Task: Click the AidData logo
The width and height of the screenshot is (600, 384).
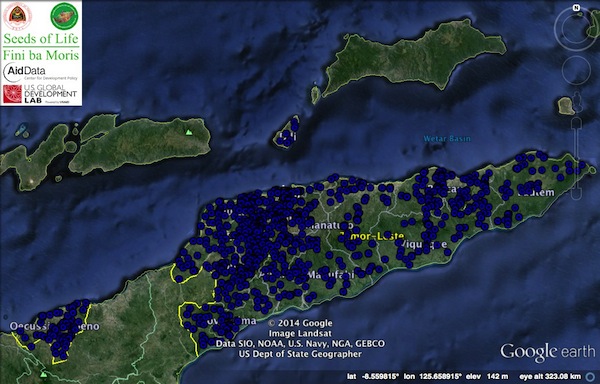Action: [40, 72]
